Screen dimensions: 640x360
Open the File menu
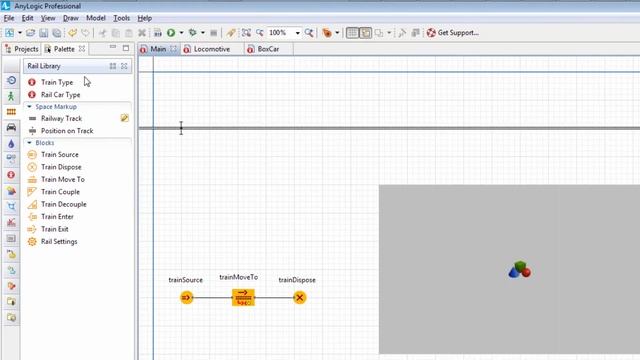click(9, 18)
